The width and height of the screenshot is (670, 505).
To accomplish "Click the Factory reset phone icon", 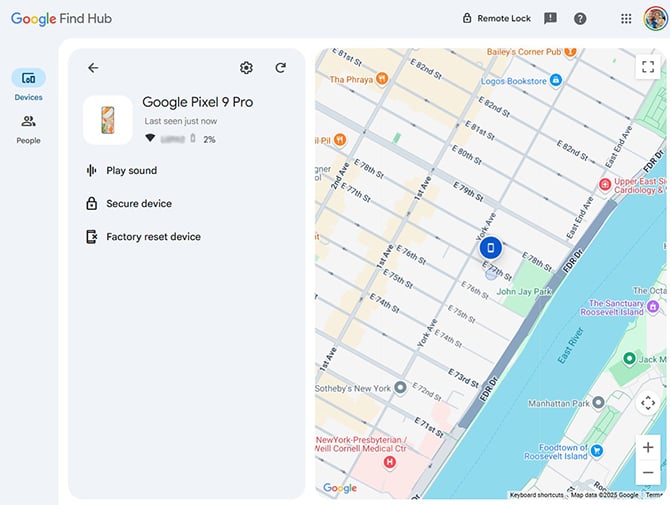I will [x=91, y=237].
